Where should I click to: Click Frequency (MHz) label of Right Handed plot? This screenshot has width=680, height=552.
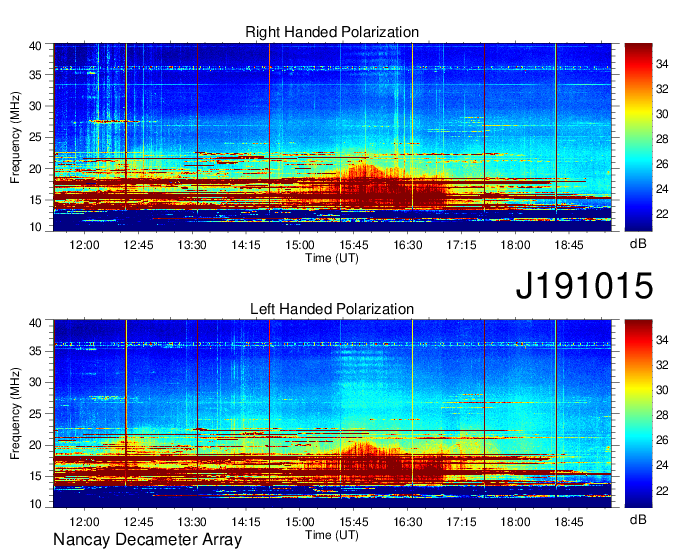click(x=15, y=137)
